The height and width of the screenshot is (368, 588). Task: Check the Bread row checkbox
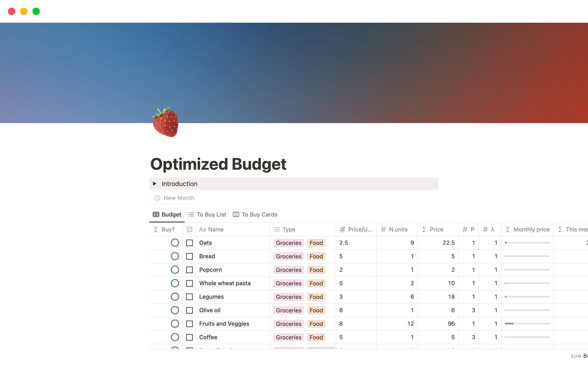pyautogui.click(x=190, y=256)
